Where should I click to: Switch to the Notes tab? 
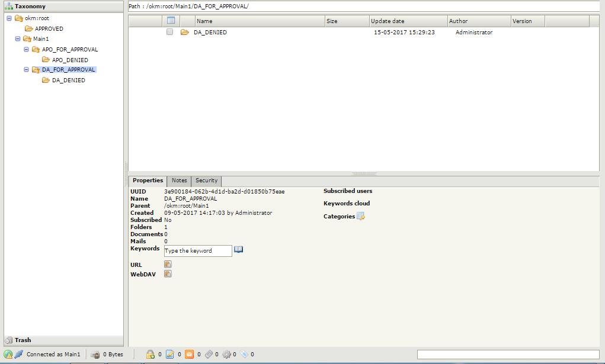tap(179, 181)
